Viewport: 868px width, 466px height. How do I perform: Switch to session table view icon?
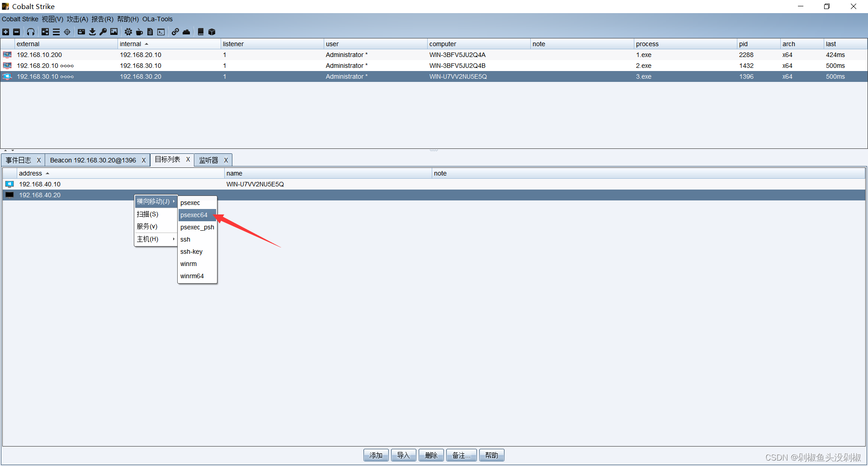point(56,32)
